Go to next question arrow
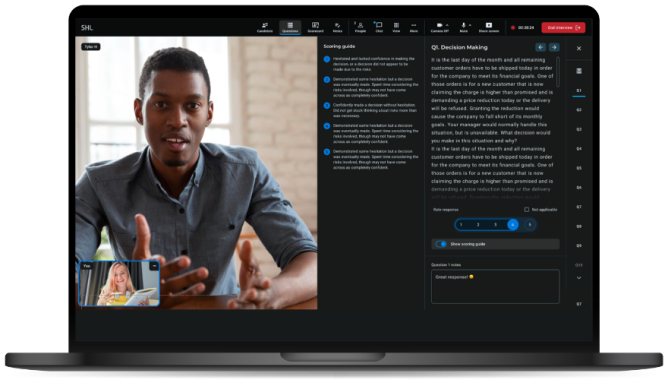This screenshot has width=668, height=383. 554,47
